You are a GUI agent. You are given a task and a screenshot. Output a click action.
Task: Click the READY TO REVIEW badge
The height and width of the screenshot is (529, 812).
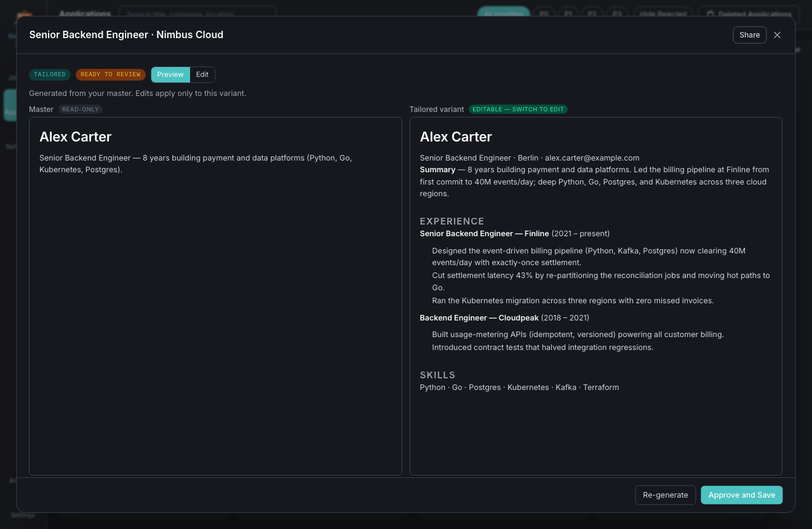(111, 74)
